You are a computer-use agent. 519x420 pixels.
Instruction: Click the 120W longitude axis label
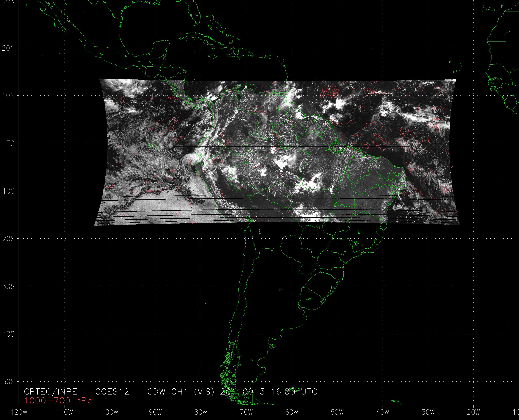pyautogui.click(x=19, y=412)
